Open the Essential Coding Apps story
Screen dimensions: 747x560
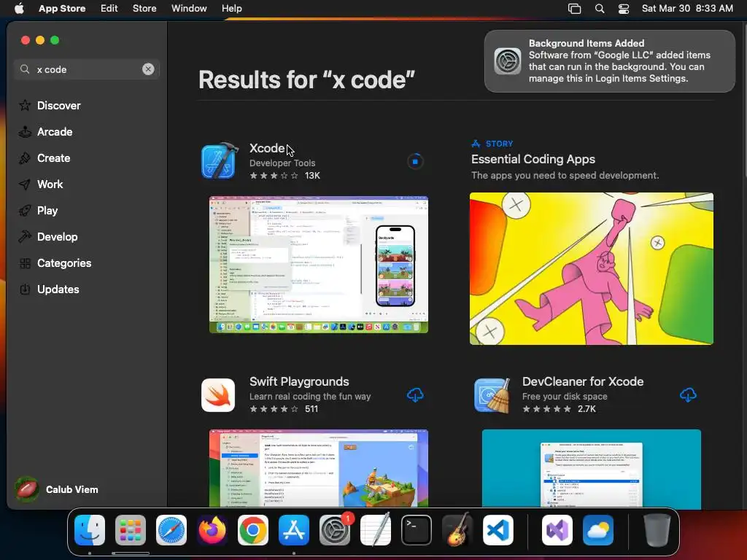click(533, 159)
